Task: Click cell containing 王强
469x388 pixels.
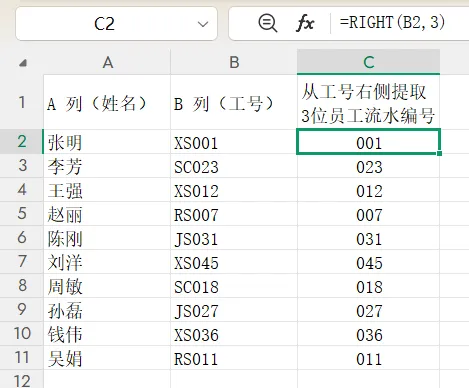Action: pos(107,190)
